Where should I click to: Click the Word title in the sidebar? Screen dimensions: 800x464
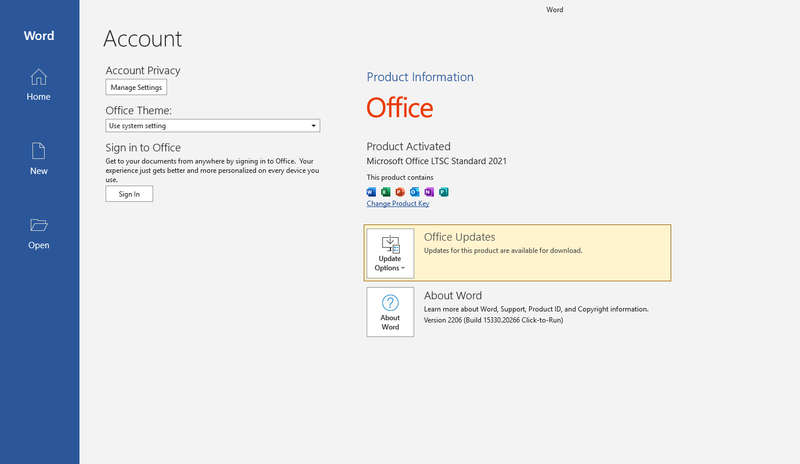point(39,36)
